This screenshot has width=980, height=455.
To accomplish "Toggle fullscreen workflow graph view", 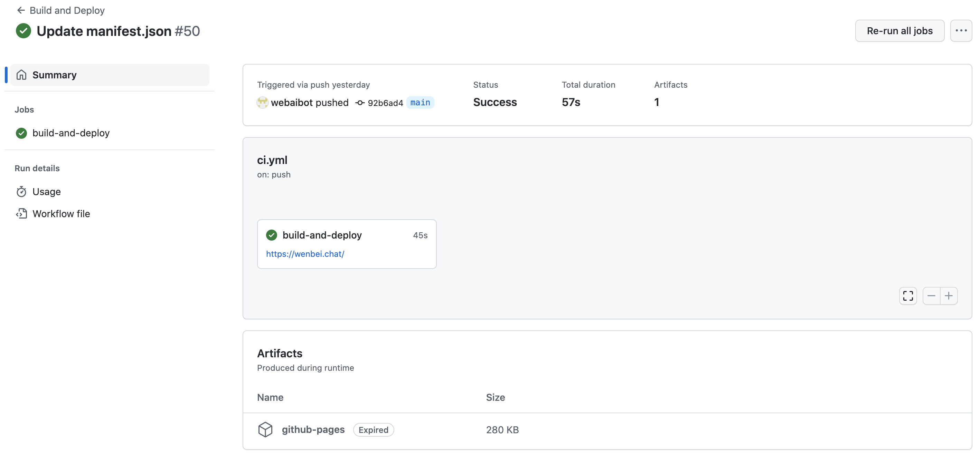I will 907,296.
